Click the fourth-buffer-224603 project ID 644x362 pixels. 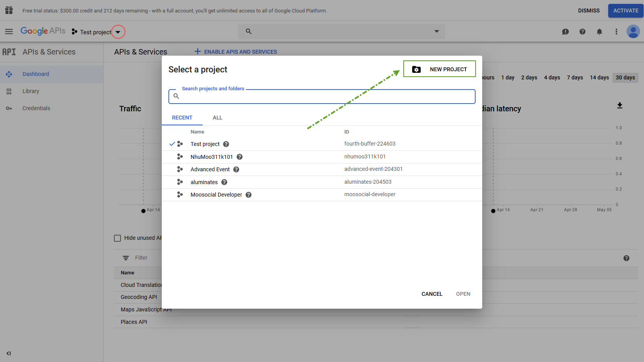point(370,144)
